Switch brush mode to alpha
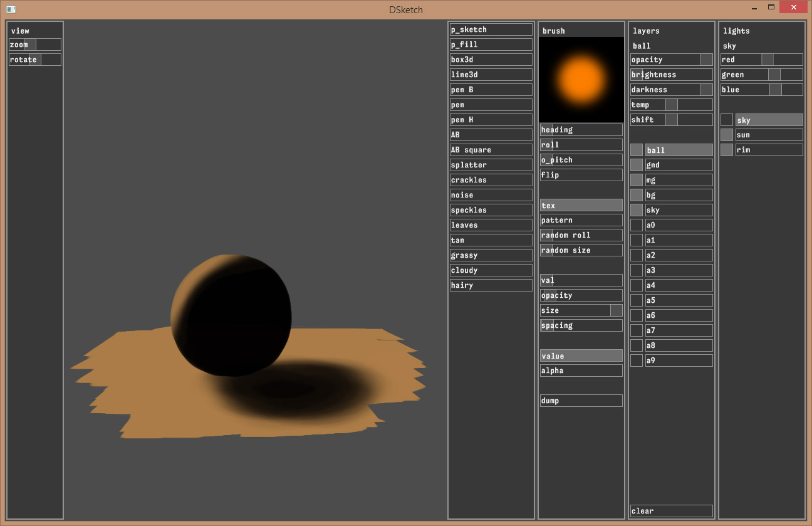 581,371
